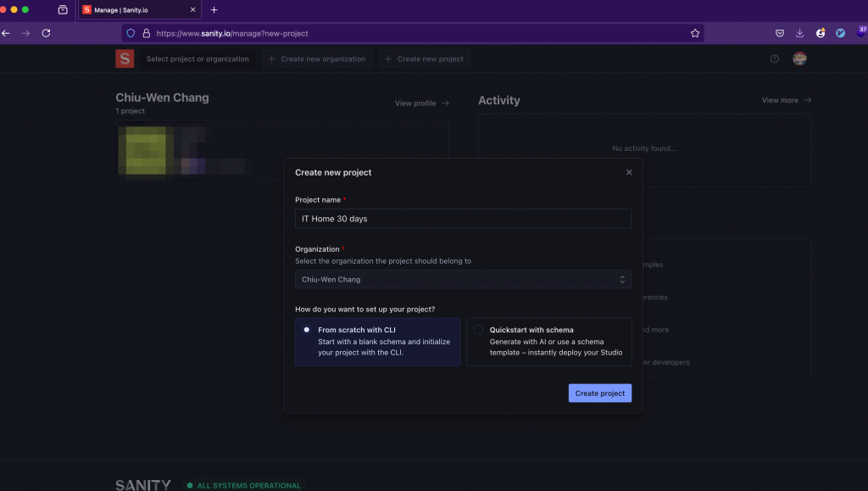This screenshot has width=868, height=491.
Task: Focus the Project name input field
Action: coord(463,219)
